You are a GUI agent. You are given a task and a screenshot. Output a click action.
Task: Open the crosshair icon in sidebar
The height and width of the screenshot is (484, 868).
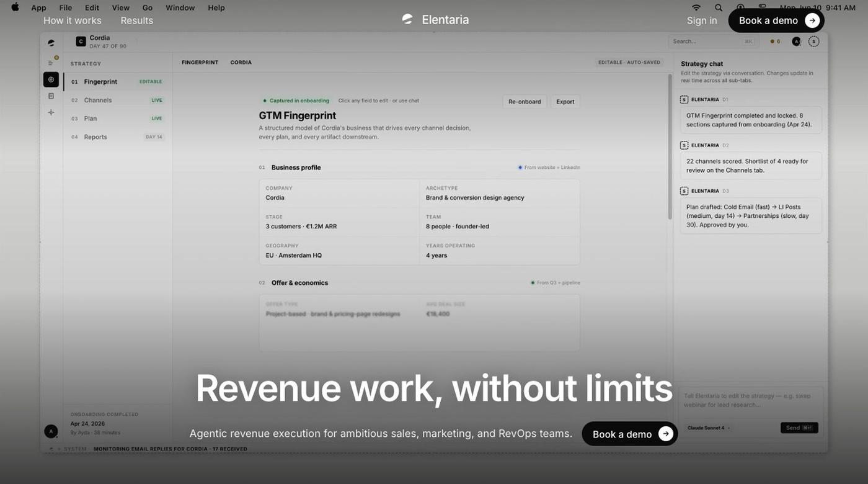(x=51, y=112)
